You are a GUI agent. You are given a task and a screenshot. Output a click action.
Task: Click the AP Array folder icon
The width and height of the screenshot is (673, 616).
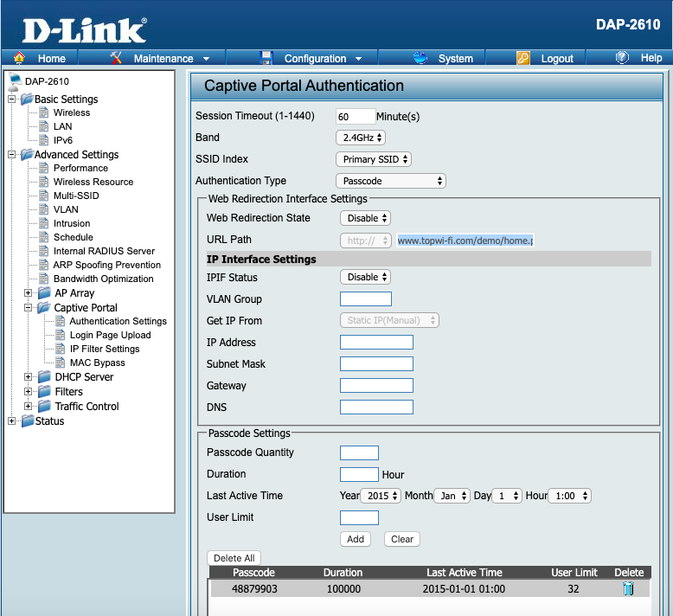point(44,292)
